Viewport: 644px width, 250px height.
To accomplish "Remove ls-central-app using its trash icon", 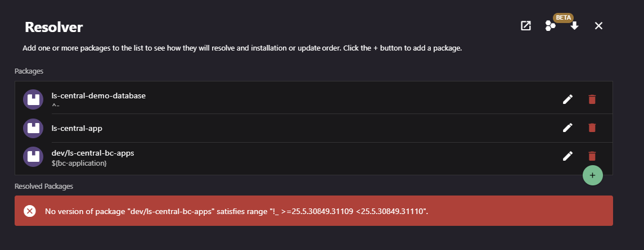I will coord(592,128).
